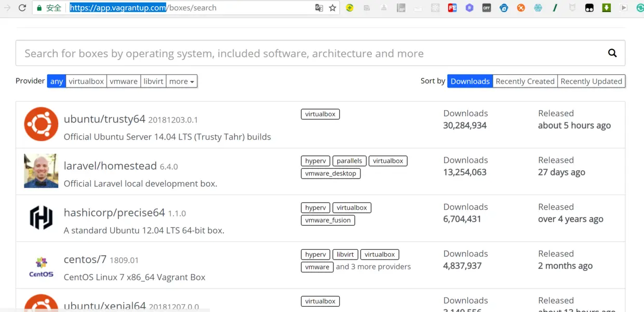
Task: Click the browser reload button
Action: [x=22, y=8]
